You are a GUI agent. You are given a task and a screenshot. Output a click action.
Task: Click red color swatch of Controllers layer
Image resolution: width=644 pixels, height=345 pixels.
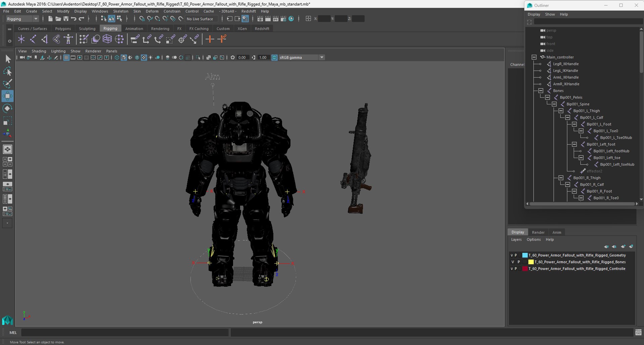pyautogui.click(x=525, y=269)
